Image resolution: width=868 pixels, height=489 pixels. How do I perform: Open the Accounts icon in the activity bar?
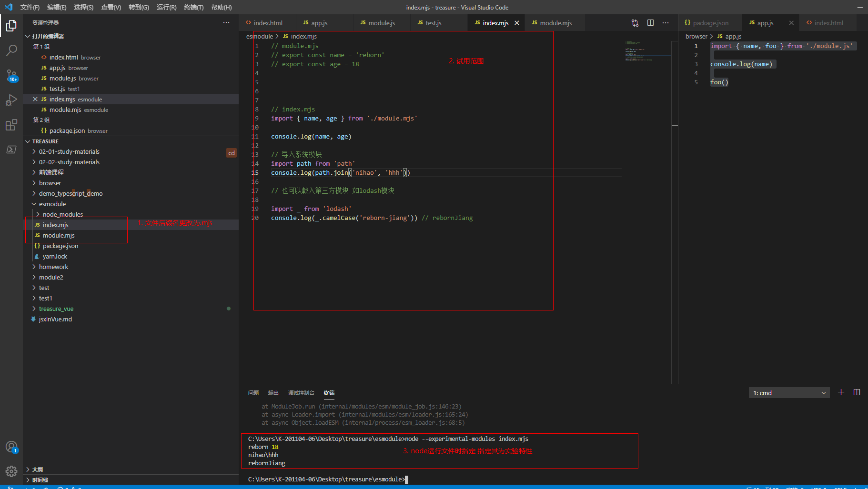11,447
